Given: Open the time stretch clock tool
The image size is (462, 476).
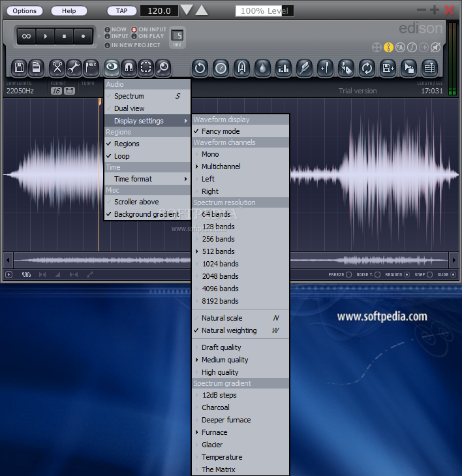Looking at the screenshot, I should coord(221,68).
